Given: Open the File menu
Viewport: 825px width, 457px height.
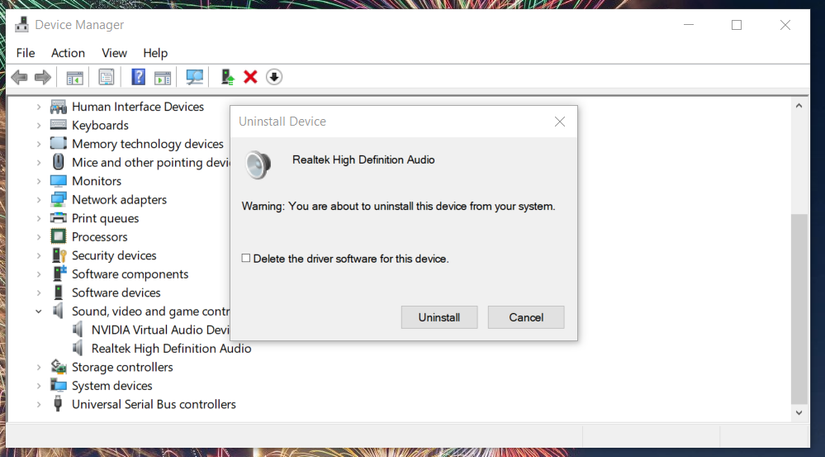Looking at the screenshot, I should (25, 53).
